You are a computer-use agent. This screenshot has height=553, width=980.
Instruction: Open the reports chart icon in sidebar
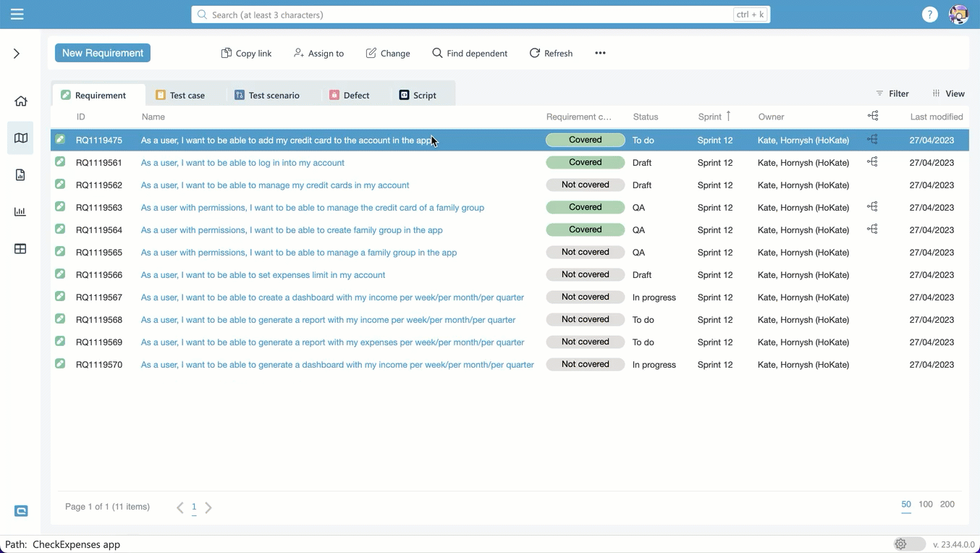[20, 212]
